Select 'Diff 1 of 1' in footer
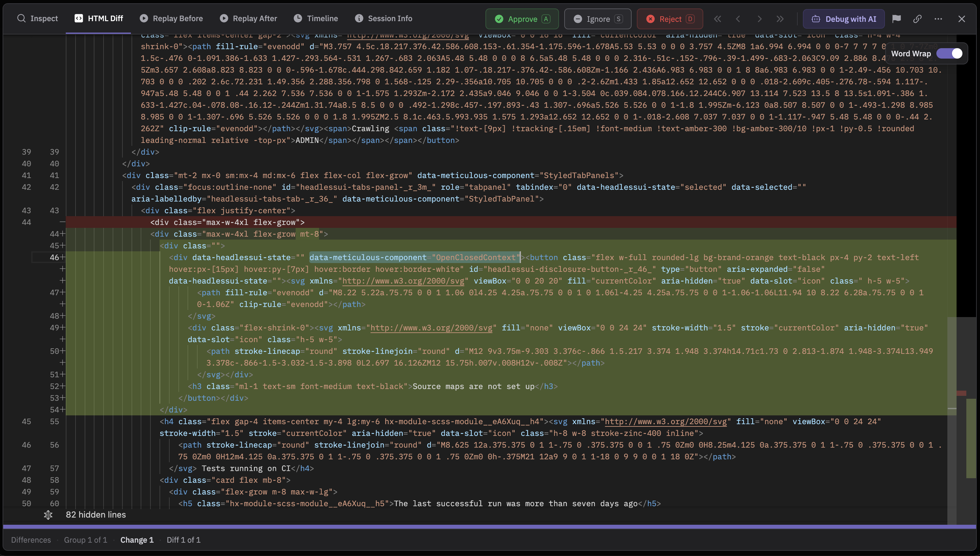Viewport: 980px width, 556px height. point(183,540)
